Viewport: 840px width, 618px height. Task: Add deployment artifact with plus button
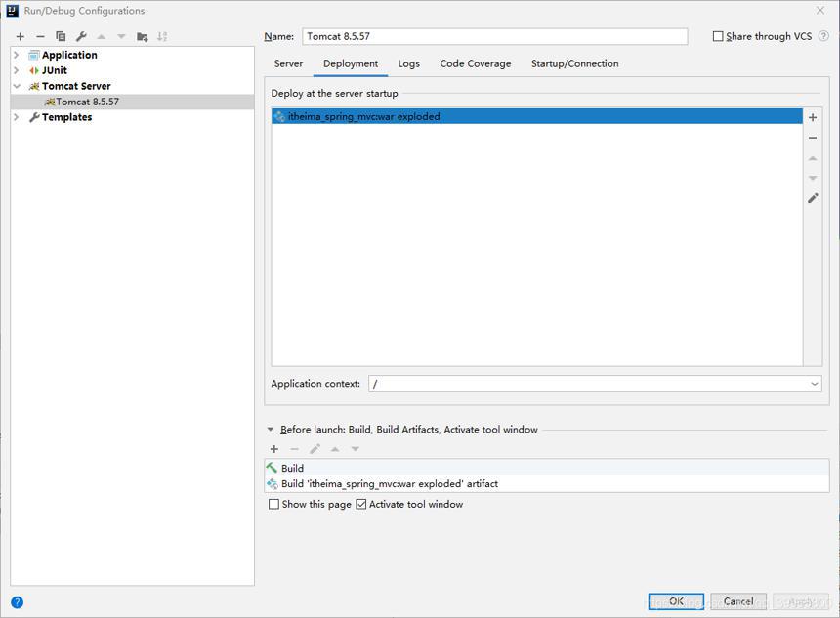[x=813, y=117]
